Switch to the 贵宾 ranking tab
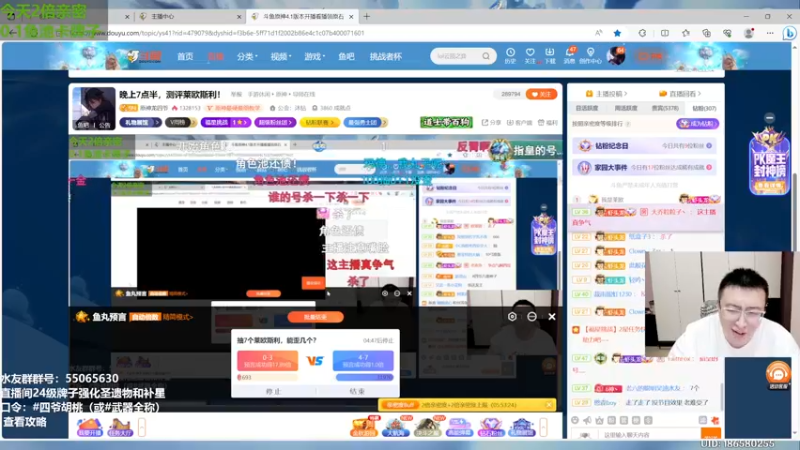800x450 pixels. pyautogui.click(x=665, y=109)
